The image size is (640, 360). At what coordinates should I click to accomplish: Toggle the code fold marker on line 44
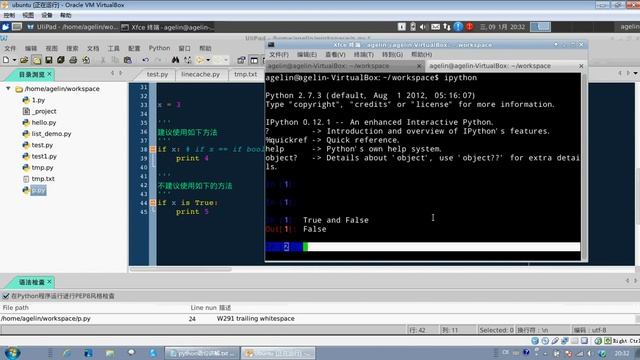[x=153, y=203]
